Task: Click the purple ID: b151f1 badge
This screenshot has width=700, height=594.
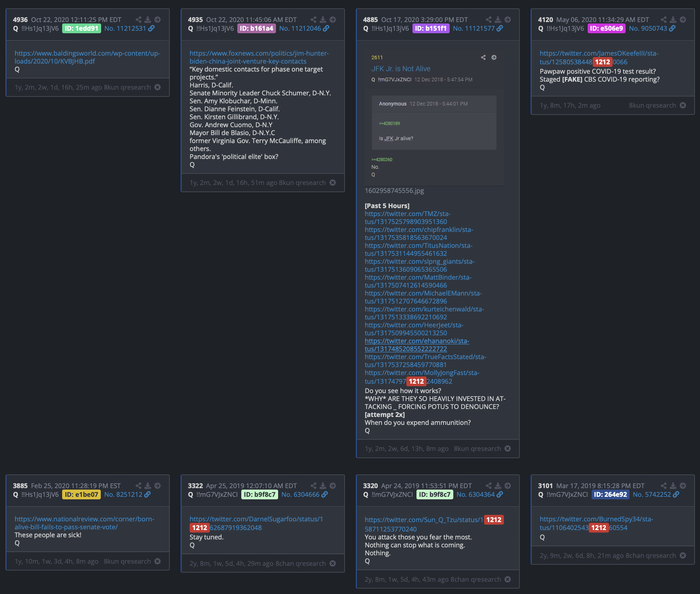Action: point(431,28)
